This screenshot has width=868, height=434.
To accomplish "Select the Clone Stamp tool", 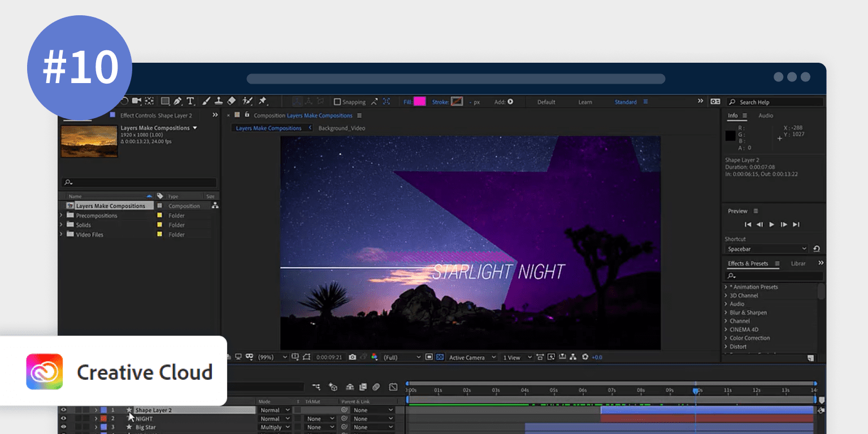I will 218,101.
